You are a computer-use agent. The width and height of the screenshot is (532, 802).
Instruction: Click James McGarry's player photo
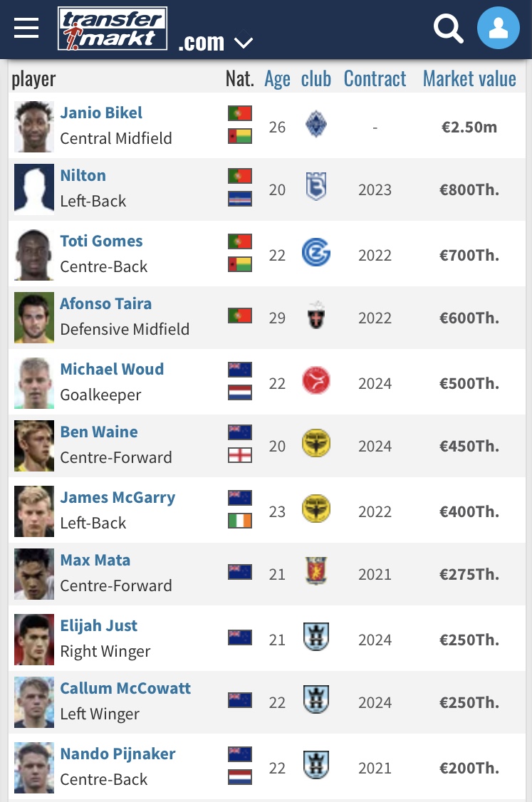coord(34,511)
